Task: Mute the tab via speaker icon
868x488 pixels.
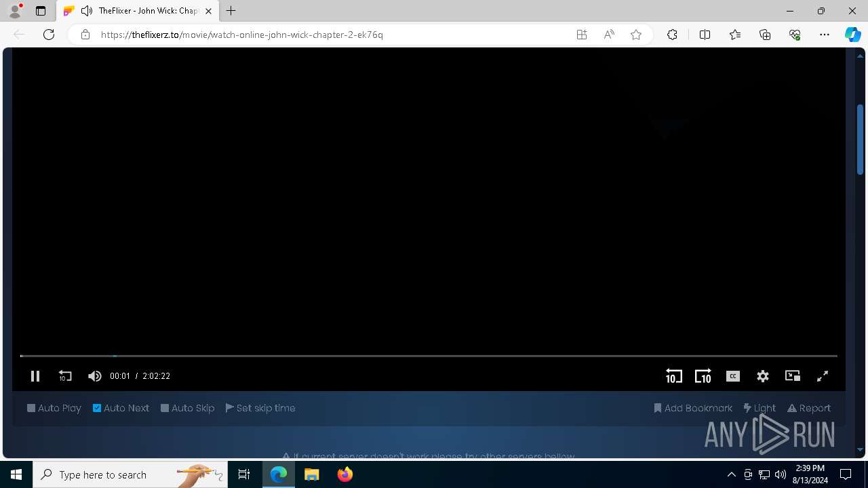Action: click(x=87, y=11)
